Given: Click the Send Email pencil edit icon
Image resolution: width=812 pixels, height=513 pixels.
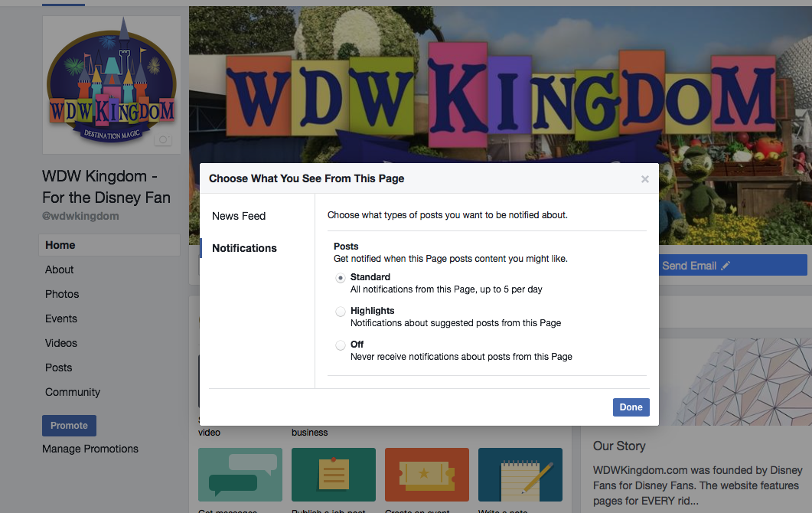Looking at the screenshot, I should [726, 266].
